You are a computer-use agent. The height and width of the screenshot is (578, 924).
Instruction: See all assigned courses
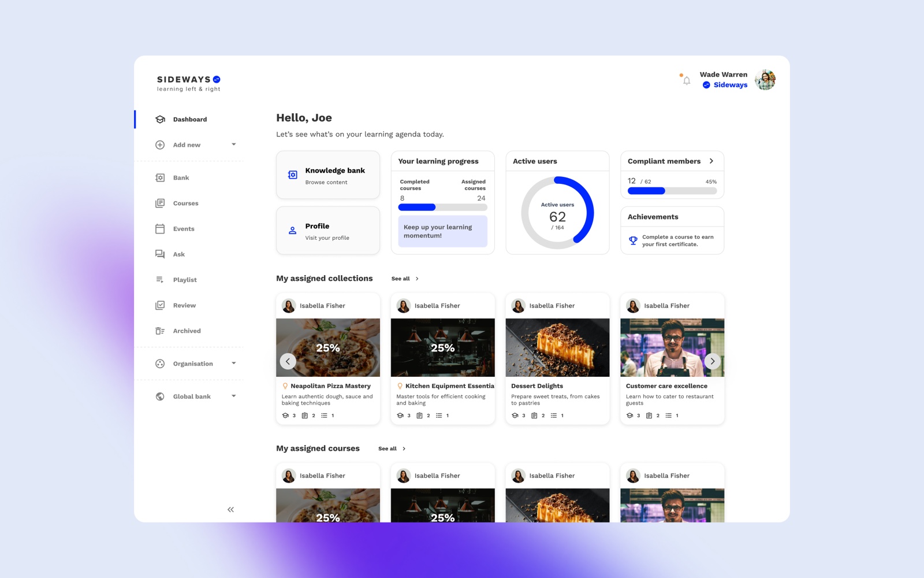(388, 449)
